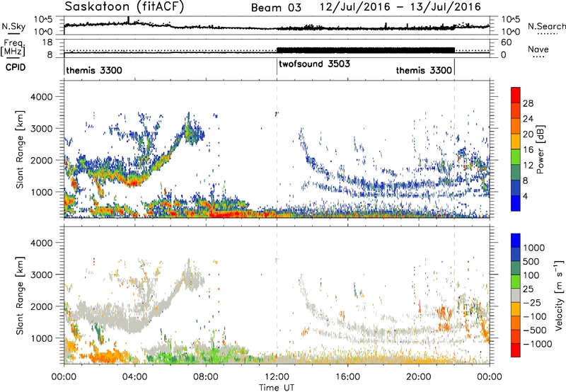Click the "-25" tick on the Velocity color bar
This screenshot has width=566, height=392.
tap(532, 302)
